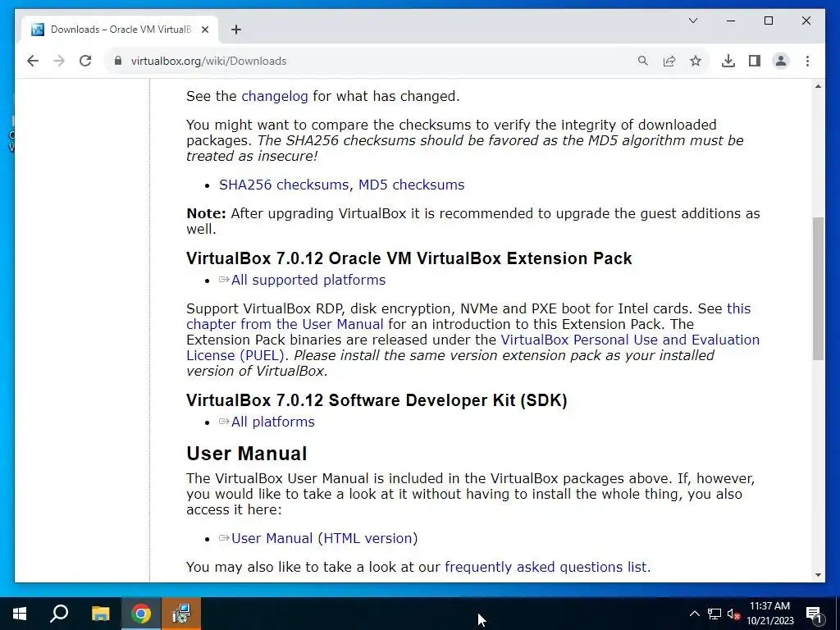Open the Windows Start menu
840x630 pixels.
point(20,614)
